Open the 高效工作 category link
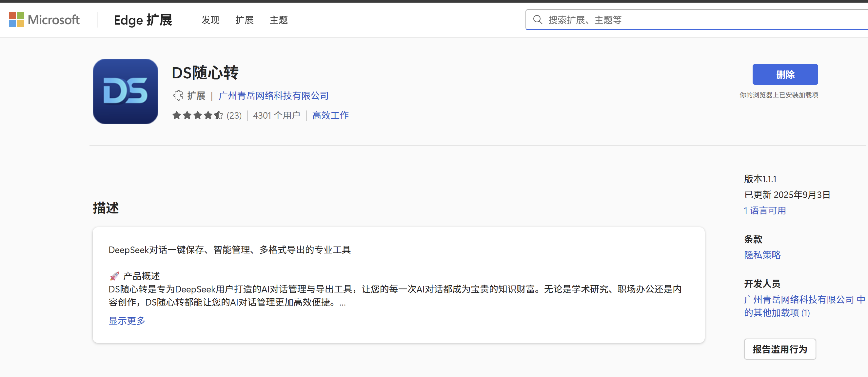The width and height of the screenshot is (868, 377). [330, 116]
